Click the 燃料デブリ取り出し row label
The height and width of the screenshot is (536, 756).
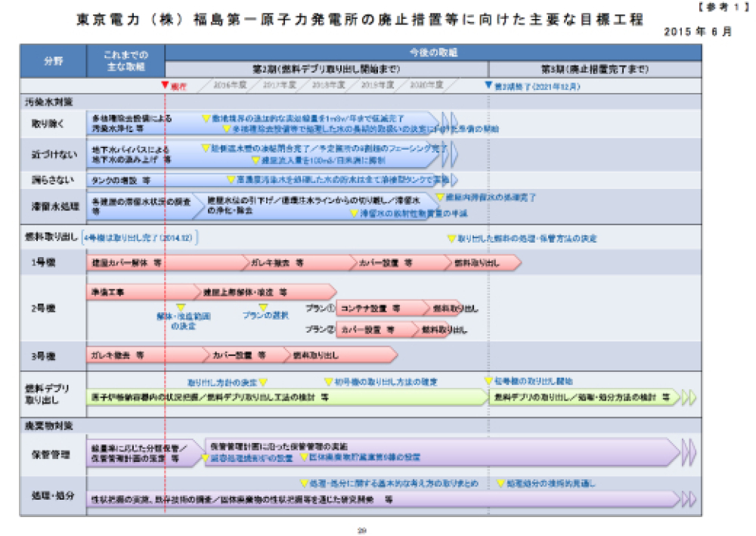pos(47,395)
